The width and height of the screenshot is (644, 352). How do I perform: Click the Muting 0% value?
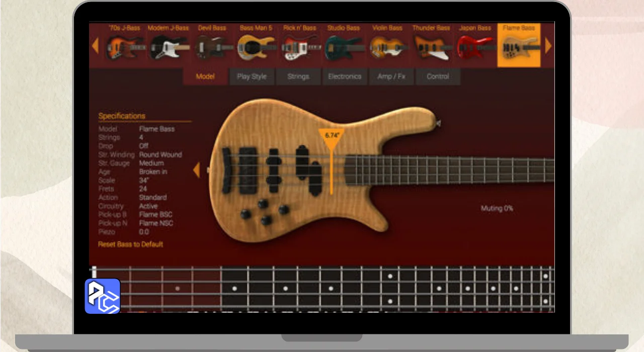[497, 208]
